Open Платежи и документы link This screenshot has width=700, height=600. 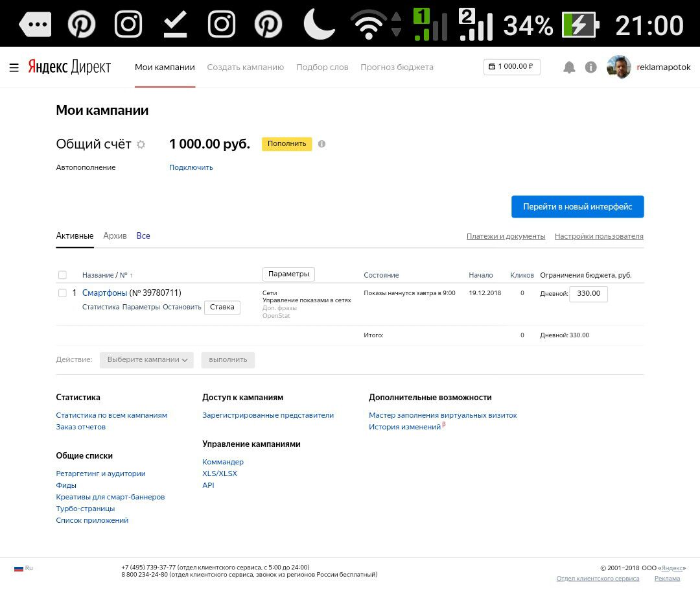pos(506,236)
